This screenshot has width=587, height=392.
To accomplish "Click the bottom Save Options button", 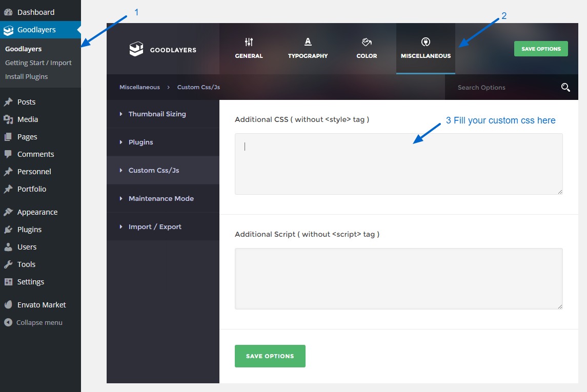I will click(x=270, y=356).
